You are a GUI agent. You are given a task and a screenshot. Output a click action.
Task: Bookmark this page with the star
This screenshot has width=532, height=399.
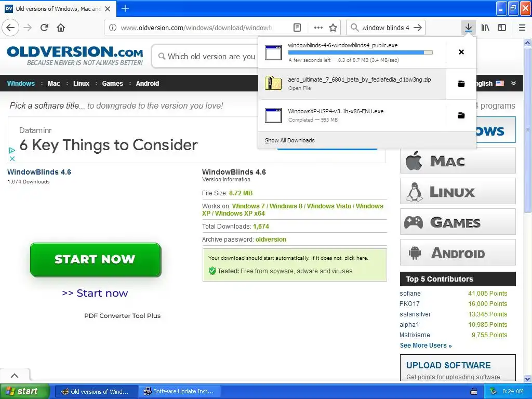point(333,28)
